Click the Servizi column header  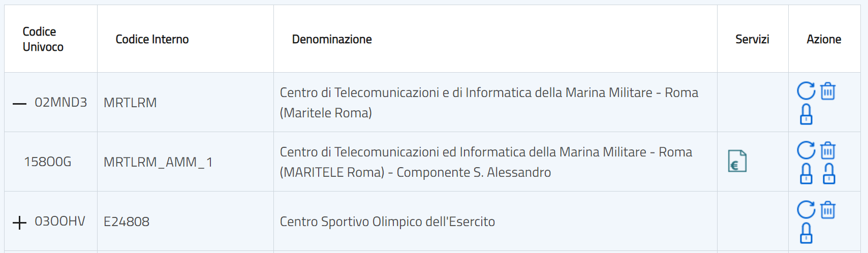click(752, 39)
